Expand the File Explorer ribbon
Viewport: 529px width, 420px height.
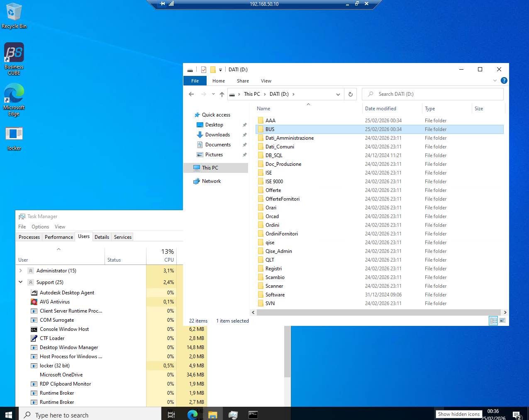pos(495,80)
